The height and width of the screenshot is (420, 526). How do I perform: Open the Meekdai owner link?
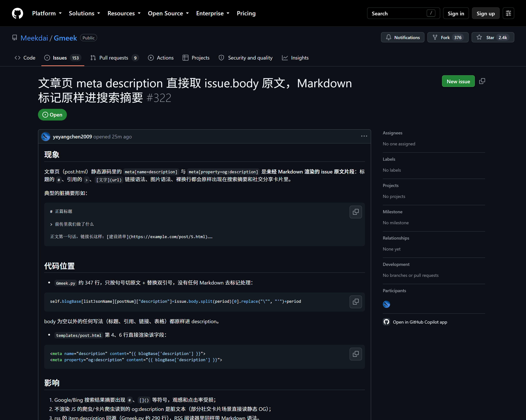click(x=34, y=38)
